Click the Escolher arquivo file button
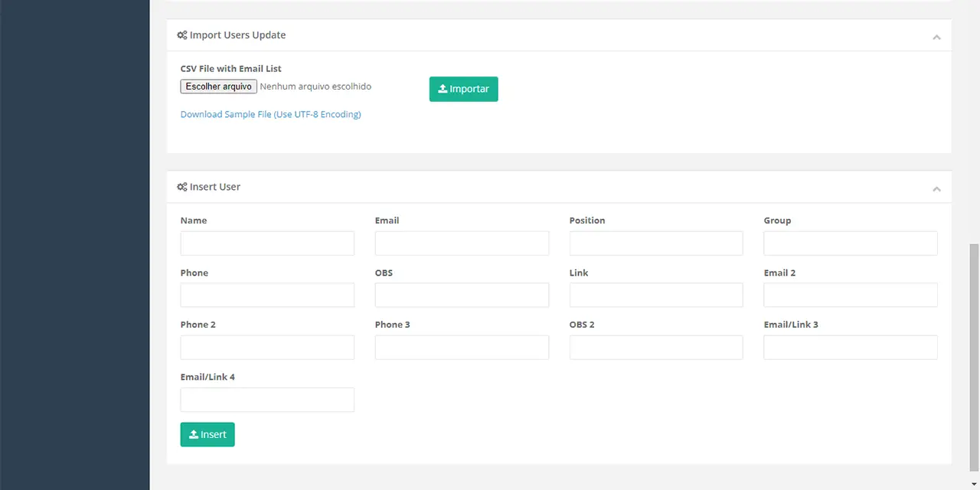The image size is (980, 490). (x=219, y=87)
